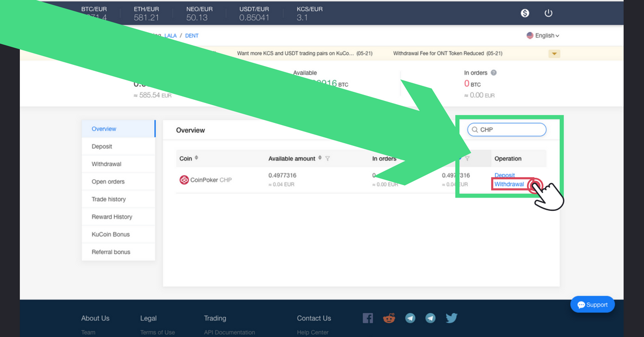Viewport: 644px width, 337px height.
Task: Click the search magnifier icon
Action: 474,130
